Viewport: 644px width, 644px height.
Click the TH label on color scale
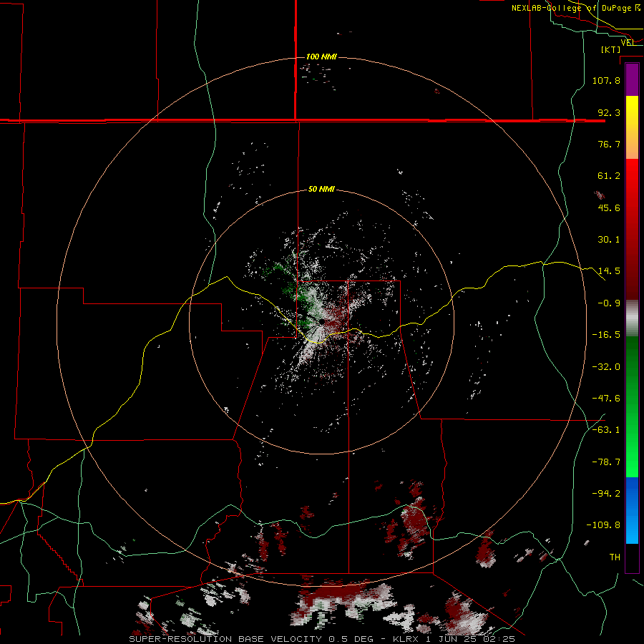coord(615,557)
